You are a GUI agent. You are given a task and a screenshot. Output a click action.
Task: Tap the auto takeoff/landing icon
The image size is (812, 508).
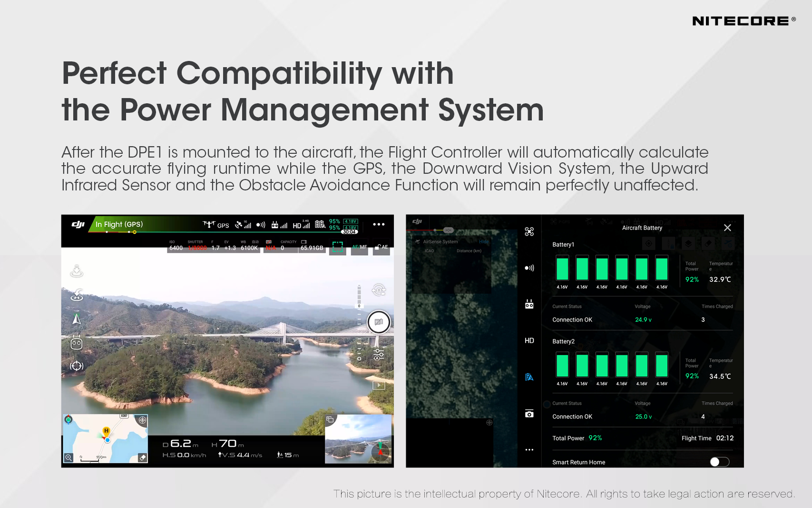tap(77, 271)
